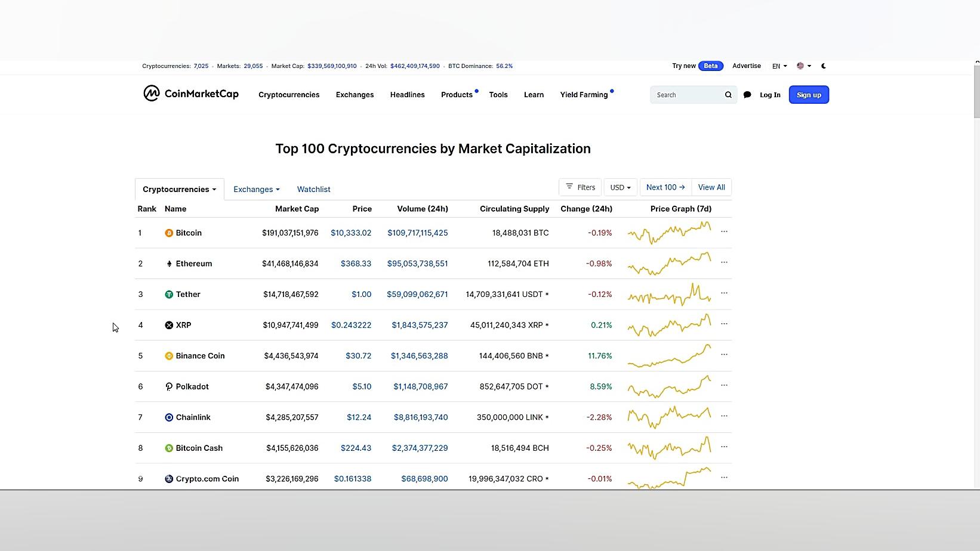Go to Next 100 cryptocurrencies
The width and height of the screenshot is (980, 551).
pos(665,187)
